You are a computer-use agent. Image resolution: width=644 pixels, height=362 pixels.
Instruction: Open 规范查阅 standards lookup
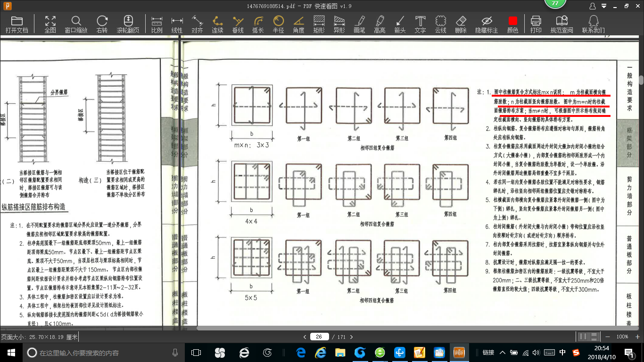[561, 24]
